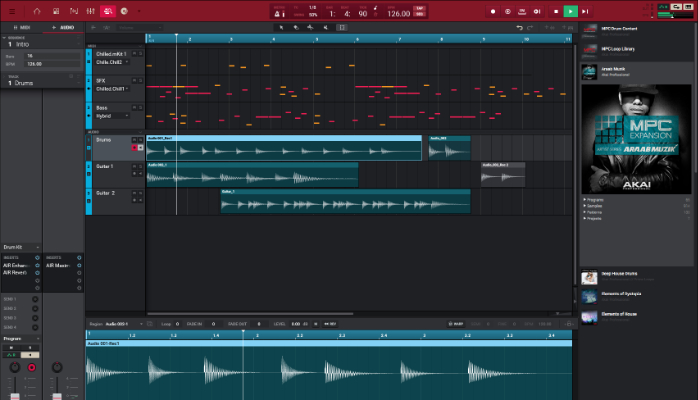Solo the Guitar 2 audio track
The height and width of the screenshot is (400, 698).
pyautogui.click(x=140, y=193)
